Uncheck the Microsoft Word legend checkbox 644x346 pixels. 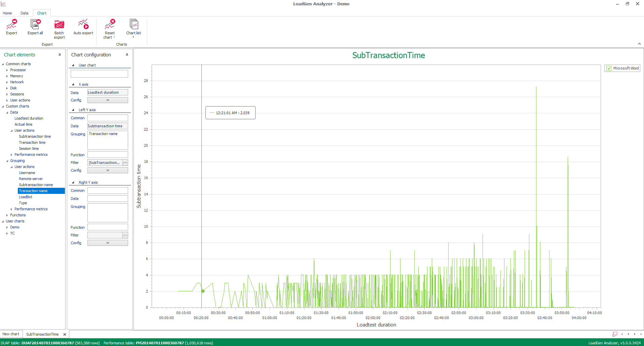tap(609, 68)
